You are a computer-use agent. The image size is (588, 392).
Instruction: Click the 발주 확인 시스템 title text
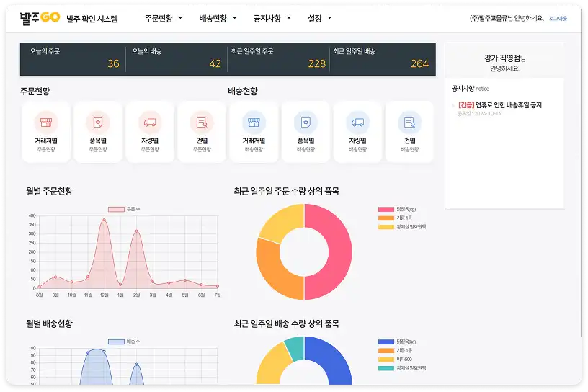tap(92, 19)
